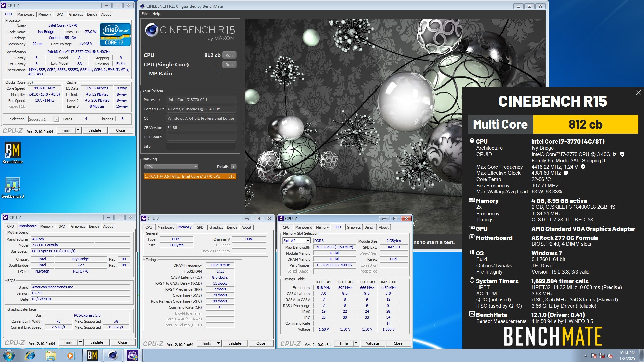Select Memory tab in CPU-Z SPD window
644x362 pixels.
coord(322,227)
